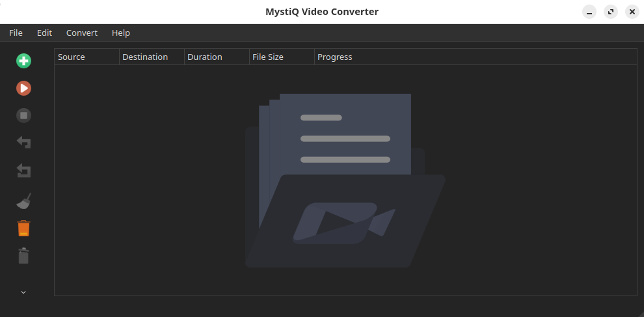
Task: Minimize the MystiQ Video Converter window
Action: (589, 12)
